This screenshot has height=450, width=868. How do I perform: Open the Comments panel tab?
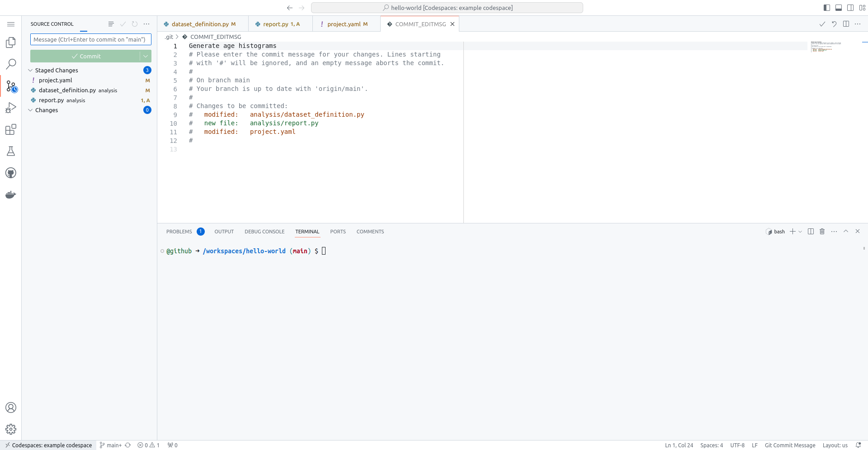[x=370, y=232]
